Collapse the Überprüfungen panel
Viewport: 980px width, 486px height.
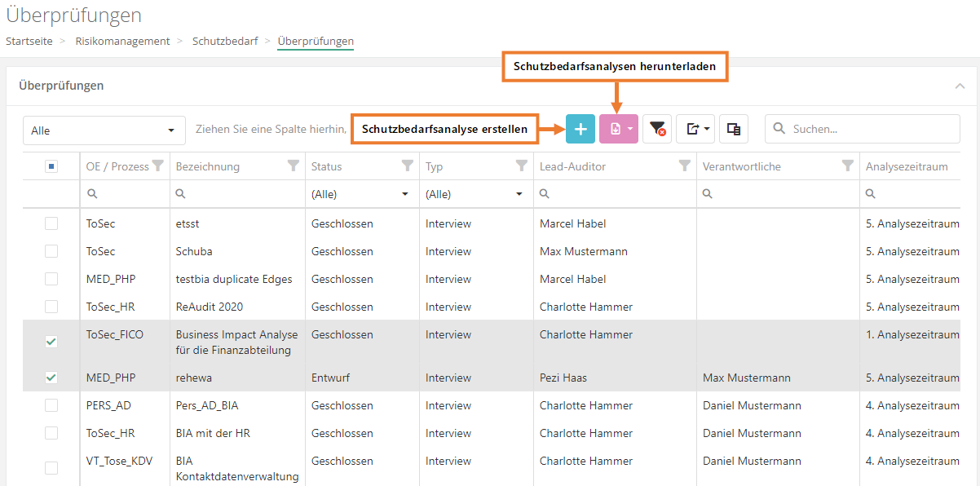(959, 86)
